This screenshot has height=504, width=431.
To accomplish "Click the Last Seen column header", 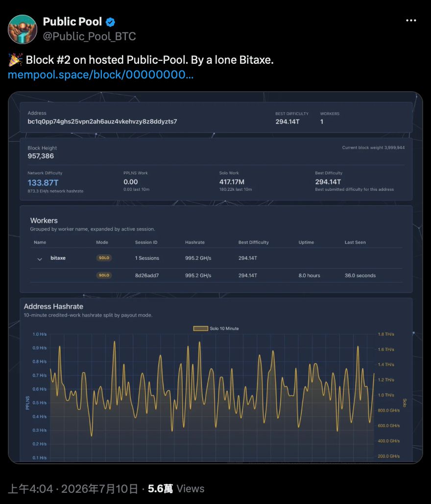I will click(355, 242).
